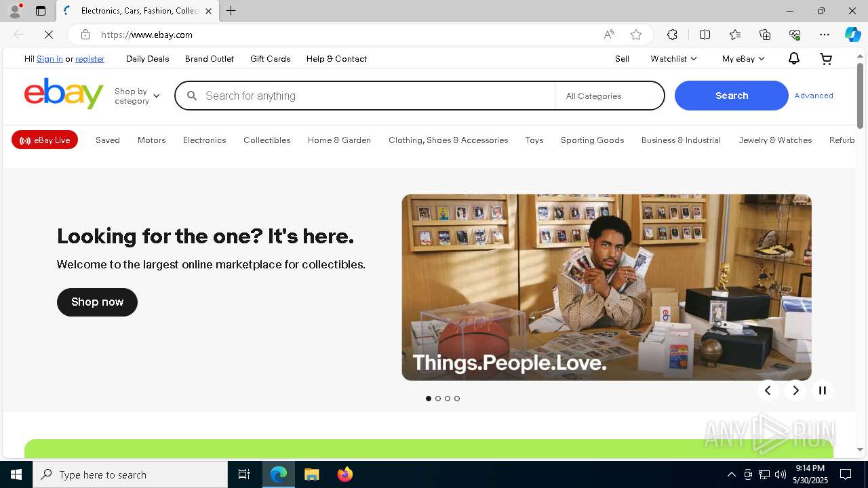Open the volume control in system tray
Screen dimensions: 868x488
tap(781, 474)
